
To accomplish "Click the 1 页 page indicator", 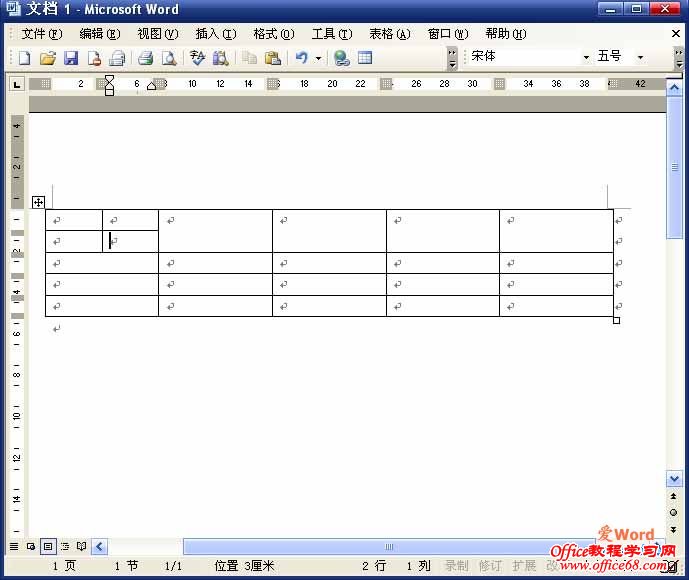I will tap(64, 566).
